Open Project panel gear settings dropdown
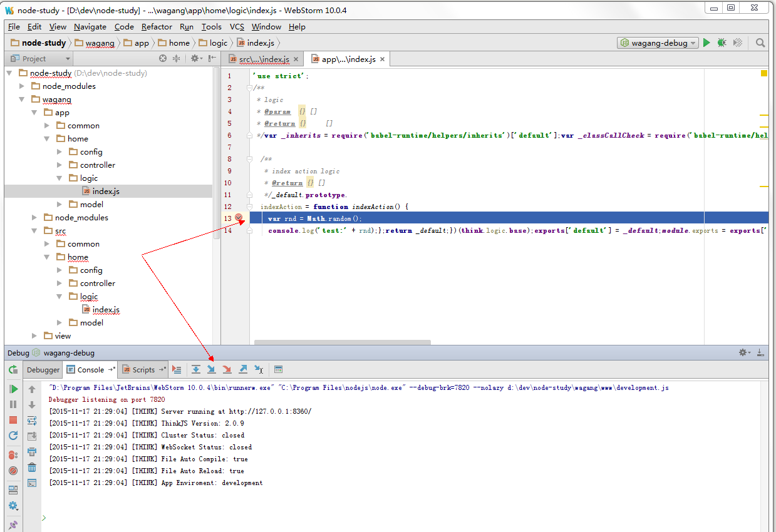 [197, 58]
